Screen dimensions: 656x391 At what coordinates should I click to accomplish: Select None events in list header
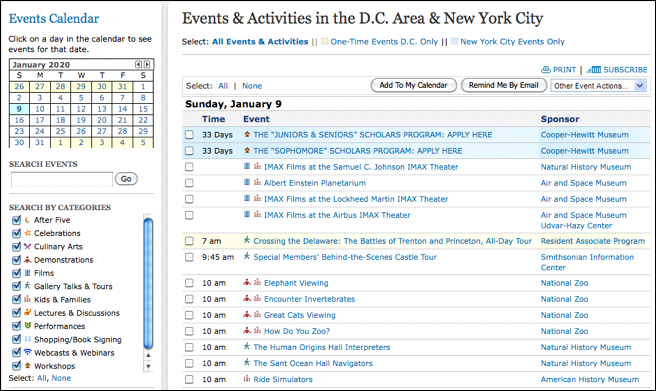[x=252, y=86]
